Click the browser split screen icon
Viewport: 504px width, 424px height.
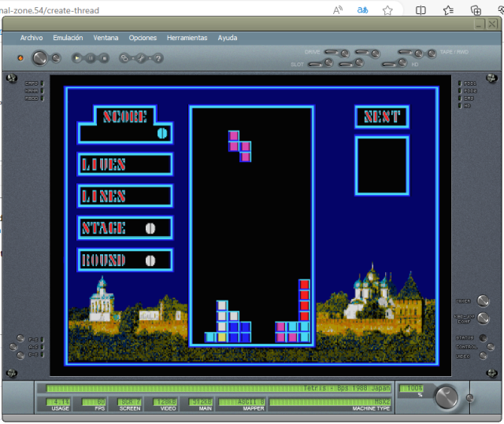(x=421, y=10)
